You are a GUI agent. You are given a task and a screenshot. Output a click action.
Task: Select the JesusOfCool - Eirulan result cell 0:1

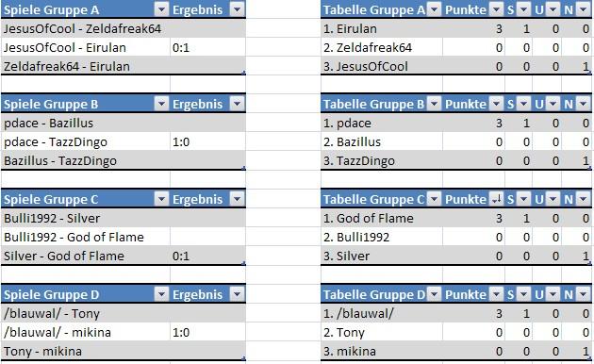point(207,47)
